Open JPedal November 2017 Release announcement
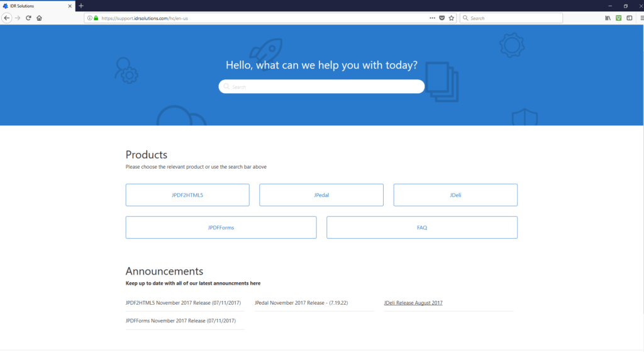644x352 pixels. pos(301,303)
